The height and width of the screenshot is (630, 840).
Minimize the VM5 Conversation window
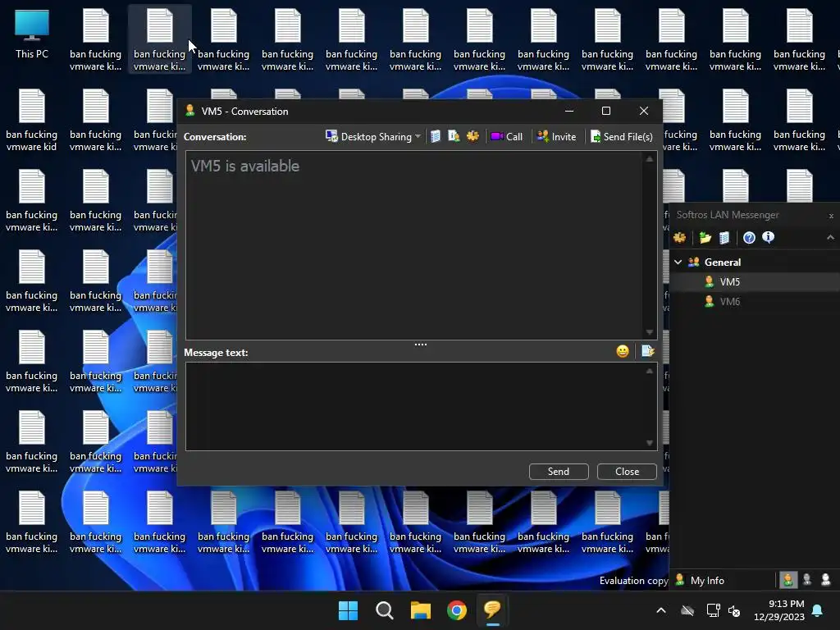tap(569, 111)
